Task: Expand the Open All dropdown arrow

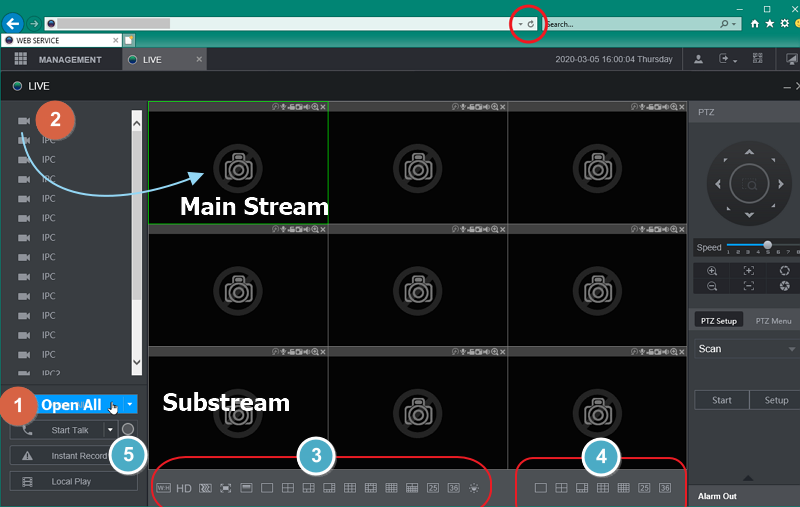Action: (x=131, y=405)
